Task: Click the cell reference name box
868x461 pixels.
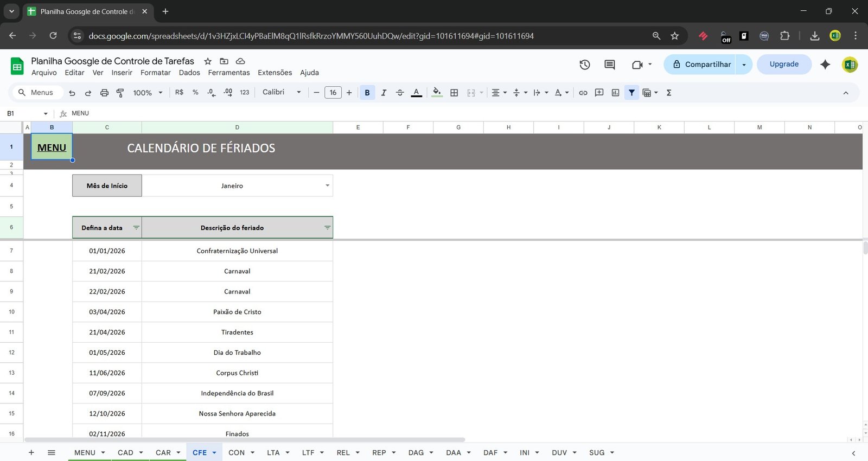Action: click(x=24, y=113)
